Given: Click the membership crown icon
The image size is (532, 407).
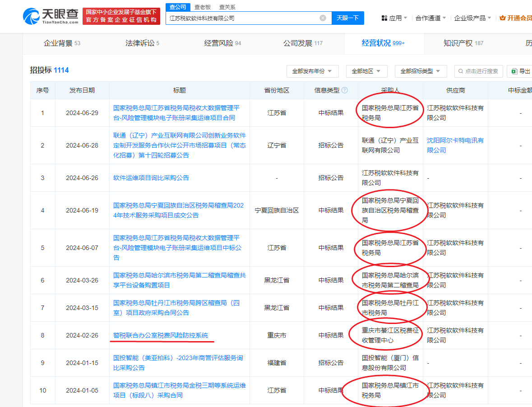Looking at the screenshot, I should click(x=503, y=18).
